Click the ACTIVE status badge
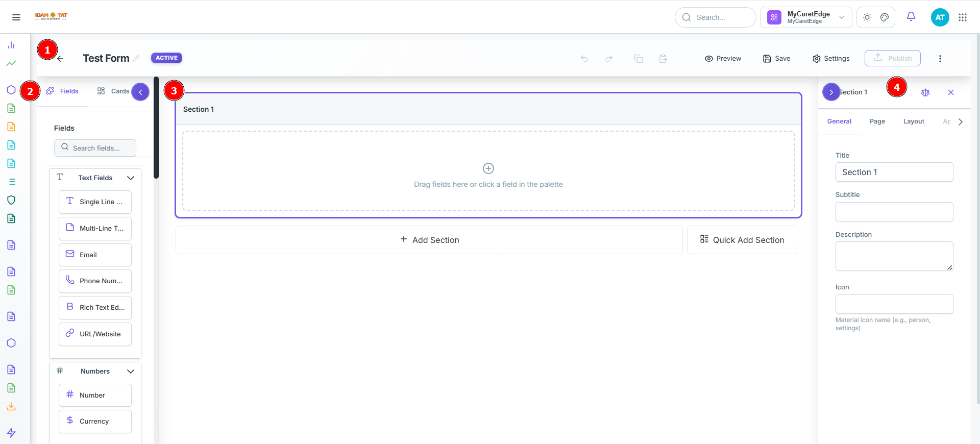980x444 pixels. pos(166,58)
